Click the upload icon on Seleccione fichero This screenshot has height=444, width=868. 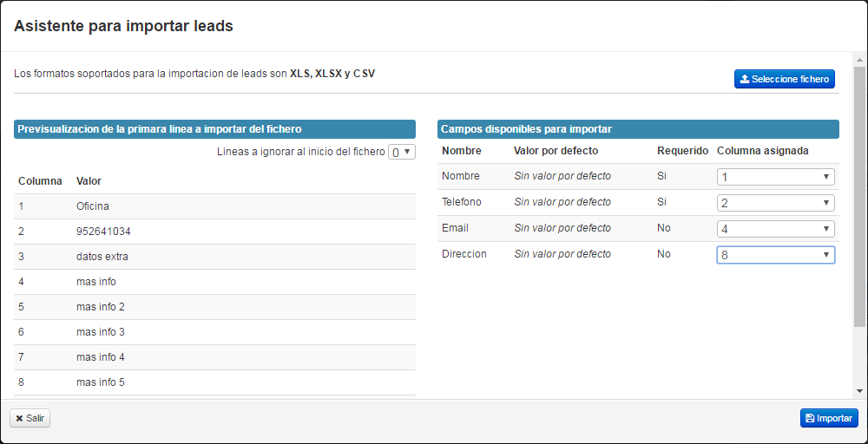coord(745,79)
